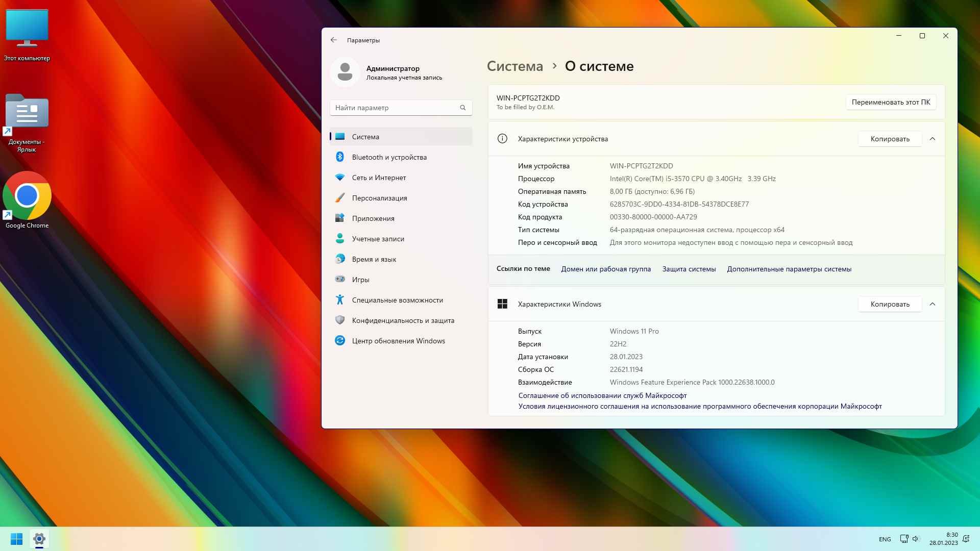This screenshot has height=551, width=980.
Task: Click Соглашение об использовании служб Майкрософт
Action: tap(602, 395)
